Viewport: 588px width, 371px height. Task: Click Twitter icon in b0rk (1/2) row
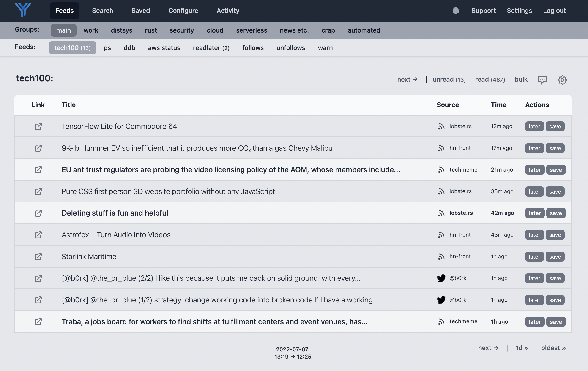coord(441,300)
